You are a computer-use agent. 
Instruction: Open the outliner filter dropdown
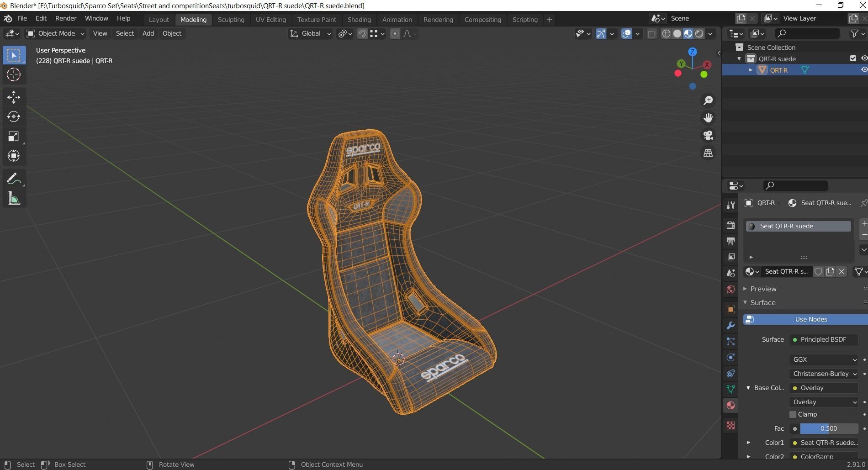(x=857, y=33)
